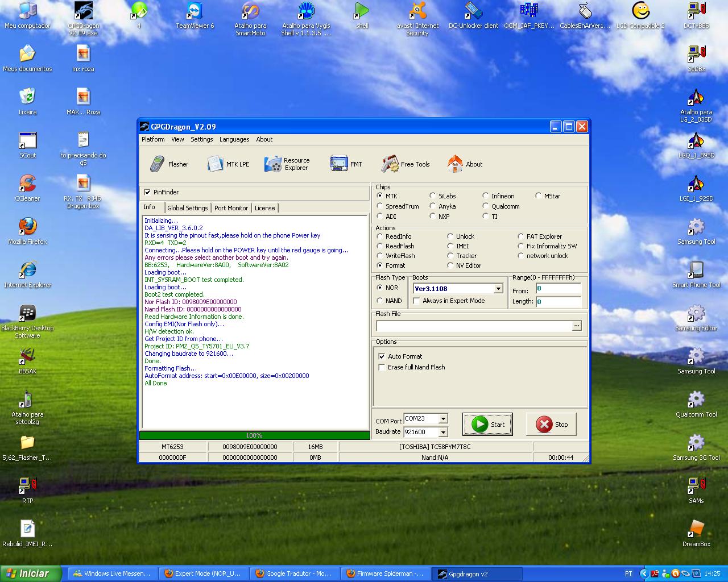The width and height of the screenshot is (728, 582).
Task: Click the Range Length input field
Action: 559,301
